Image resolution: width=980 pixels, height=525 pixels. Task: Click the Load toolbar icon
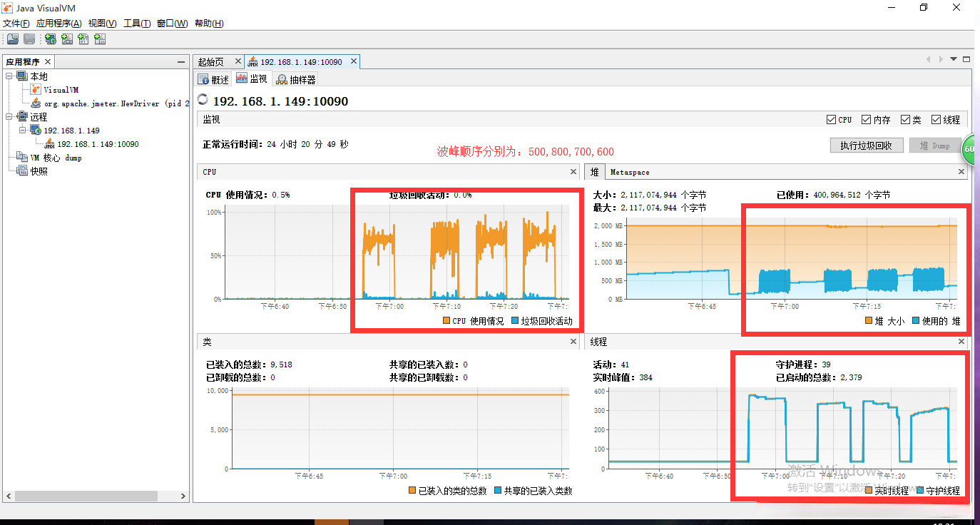pyautogui.click(x=13, y=40)
